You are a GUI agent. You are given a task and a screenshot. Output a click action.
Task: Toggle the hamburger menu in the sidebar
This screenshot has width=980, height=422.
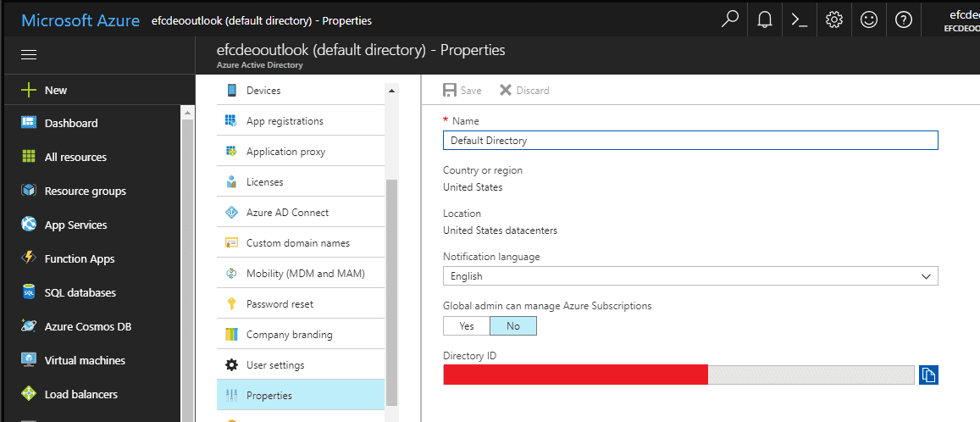tap(29, 54)
